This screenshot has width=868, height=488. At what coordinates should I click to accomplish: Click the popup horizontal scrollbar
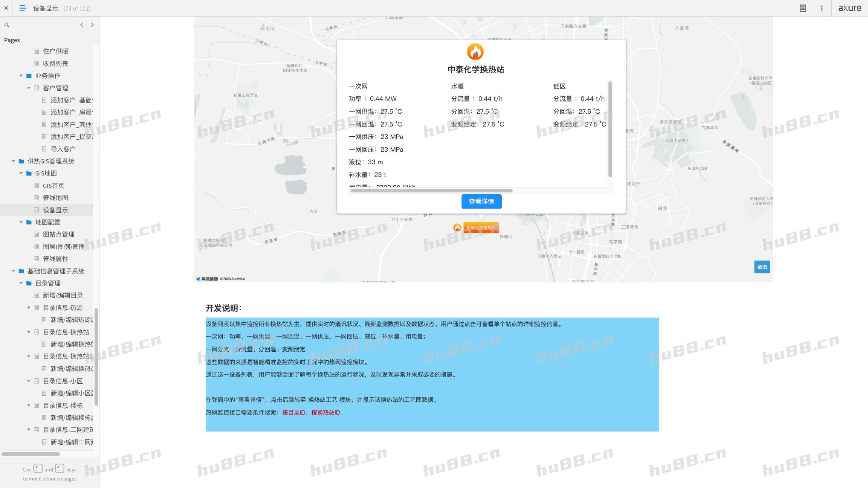coord(431,191)
